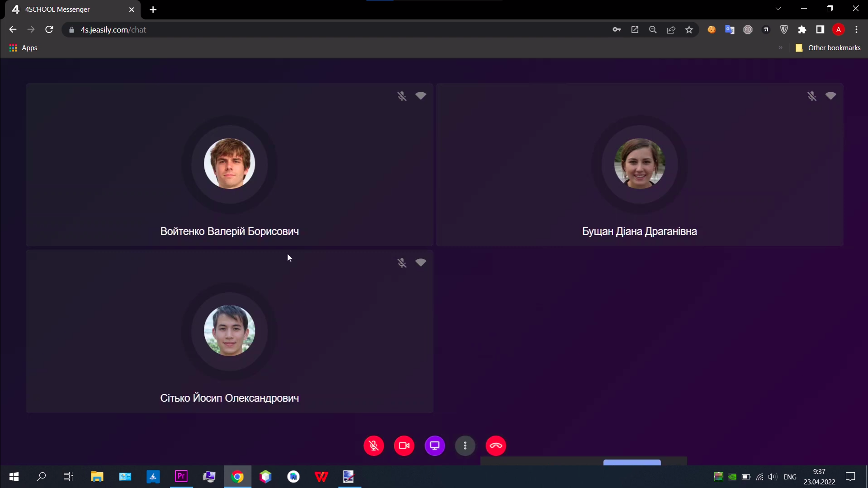
Task: Select Бущан Діана Драганівна's avatar
Action: [x=639, y=164]
